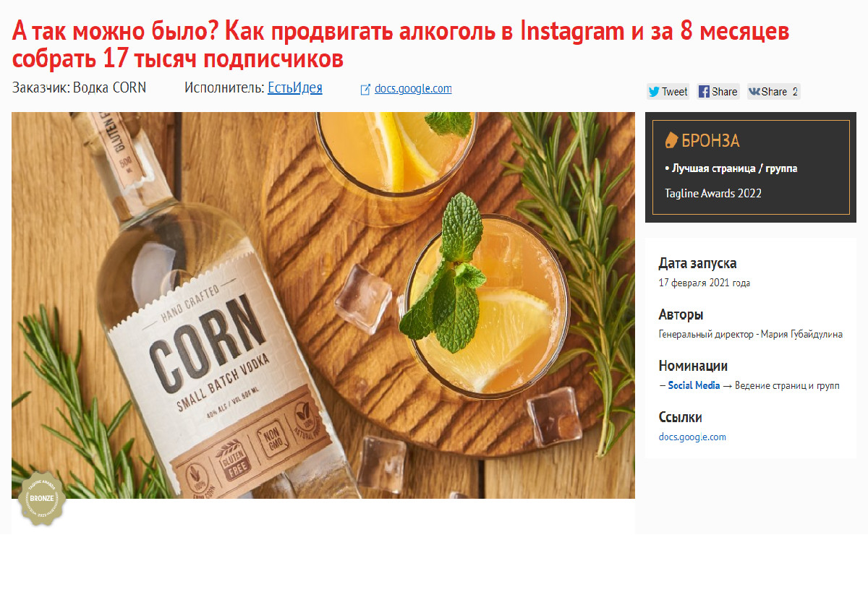868x613 pixels.
Task: Share via the Tweet button
Action: (x=668, y=92)
